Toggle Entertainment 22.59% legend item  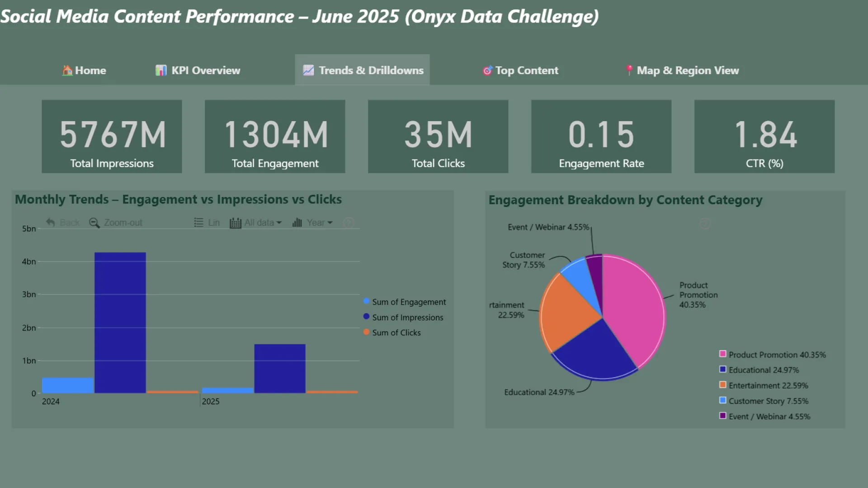point(764,385)
